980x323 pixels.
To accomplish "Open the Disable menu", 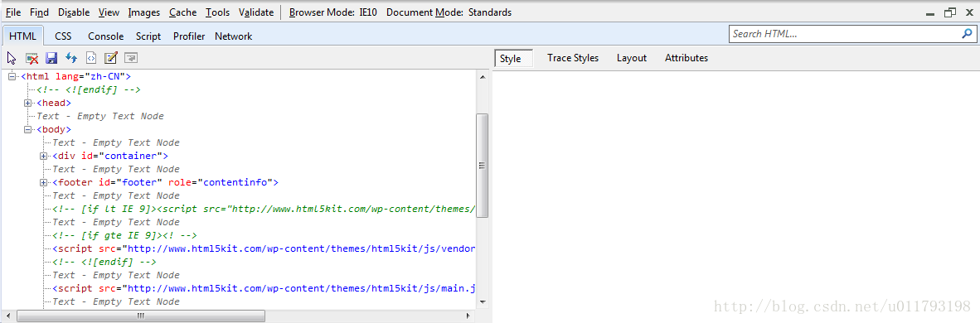I will coord(74,12).
